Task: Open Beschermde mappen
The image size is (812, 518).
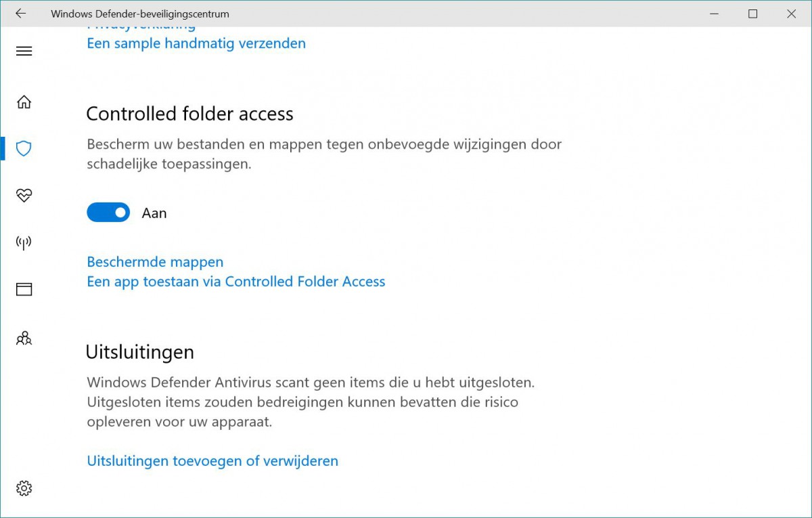Action: click(154, 261)
